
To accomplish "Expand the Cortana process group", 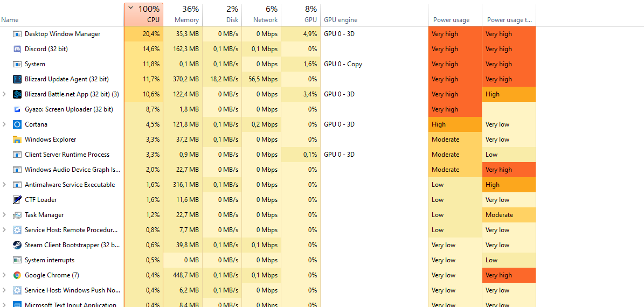I will coord(4,124).
